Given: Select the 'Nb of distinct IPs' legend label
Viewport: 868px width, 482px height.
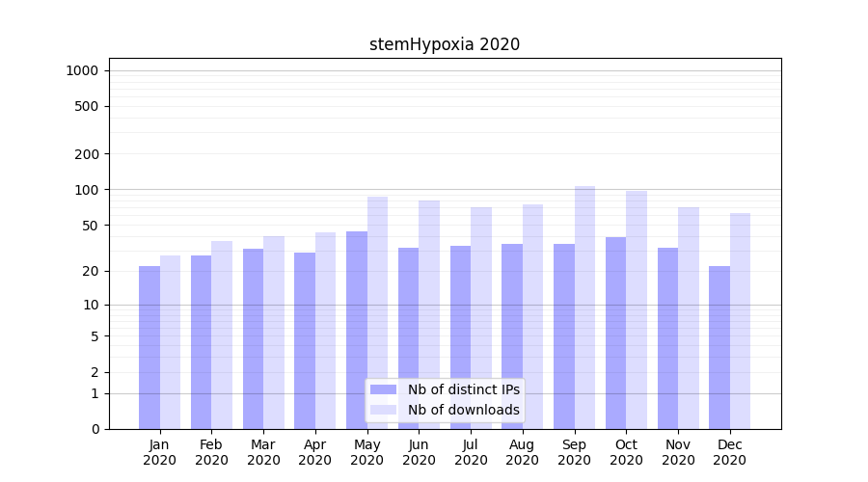Looking at the screenshot, I should [463, 389].
